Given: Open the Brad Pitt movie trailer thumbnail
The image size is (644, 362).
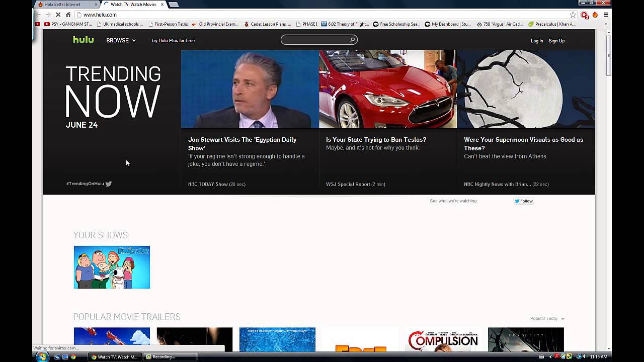Looking at the screenshot, I should [x=526, y=340].
